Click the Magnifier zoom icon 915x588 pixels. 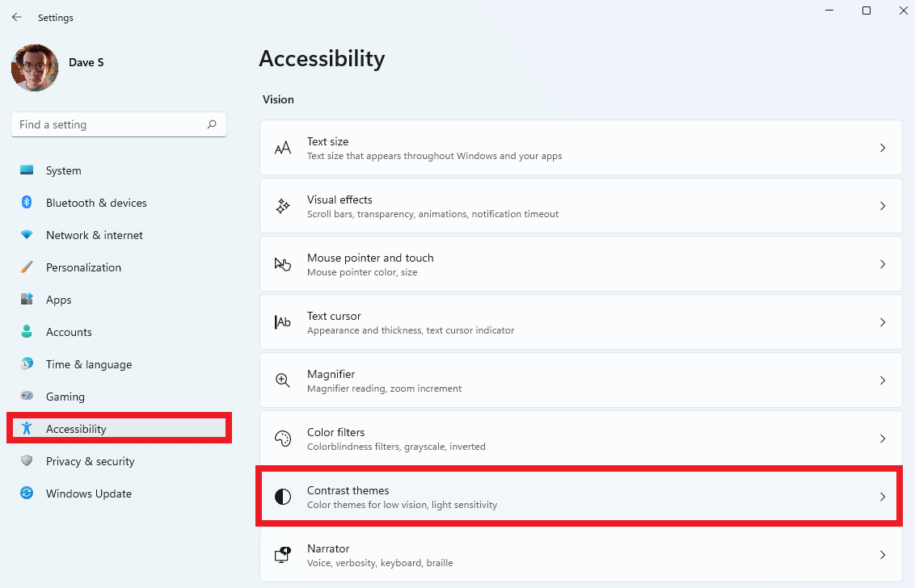coord(283,380)
